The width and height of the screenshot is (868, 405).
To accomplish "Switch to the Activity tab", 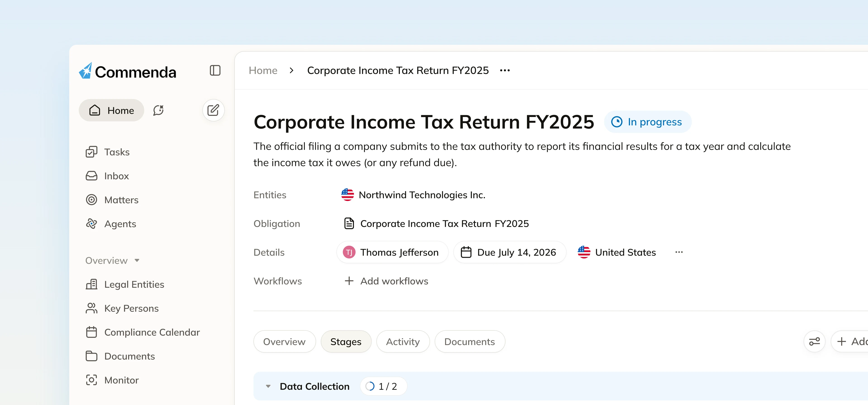I will 403,342.
